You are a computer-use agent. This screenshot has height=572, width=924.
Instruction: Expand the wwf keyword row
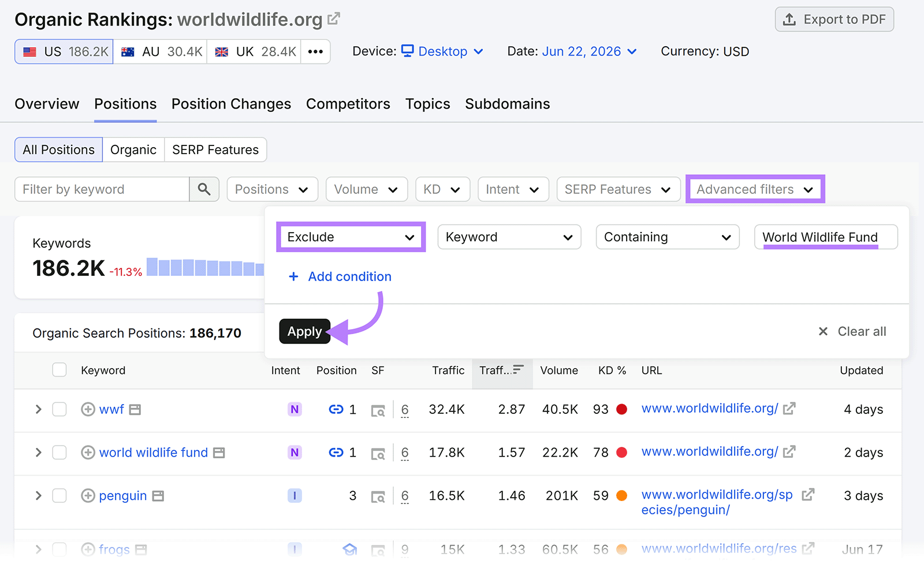coord(38,409)
